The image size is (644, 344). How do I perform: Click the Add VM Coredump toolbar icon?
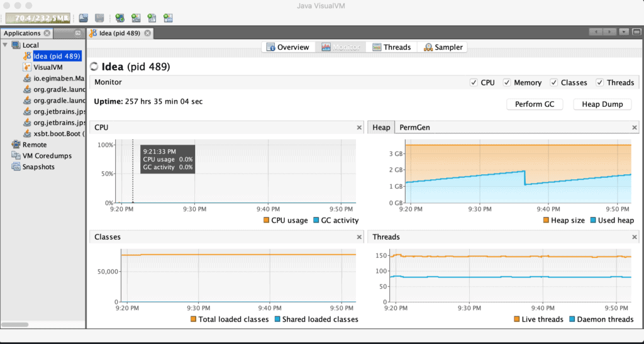click(152, 18)
